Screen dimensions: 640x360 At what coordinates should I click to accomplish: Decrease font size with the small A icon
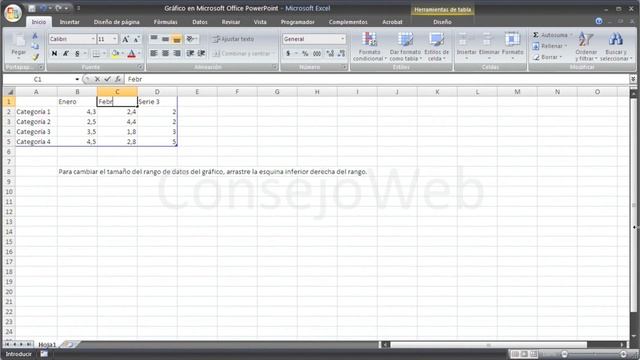(x=136, y=39)
